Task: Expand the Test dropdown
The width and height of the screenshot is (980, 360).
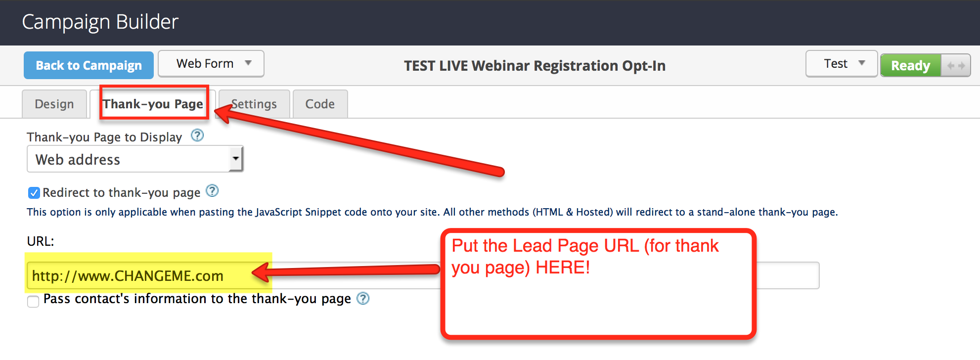Action: (x=841, y=64)
